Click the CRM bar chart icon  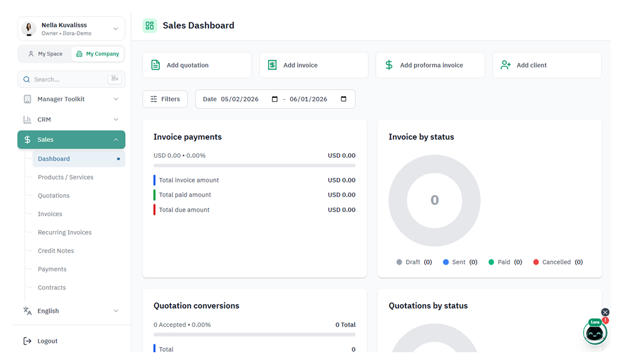tap(27, 119)
